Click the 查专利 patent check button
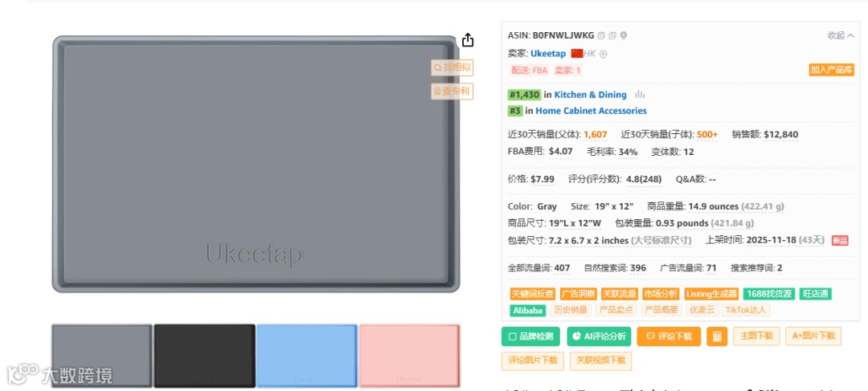This screenshot has width=868, height=391. coord(452,92)
